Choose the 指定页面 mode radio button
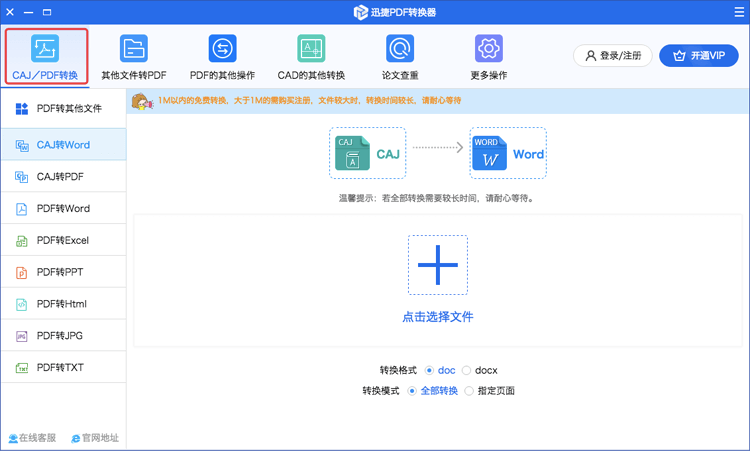Image resolution: width=750 pixels, height=451 pixels. click(469, 391)
